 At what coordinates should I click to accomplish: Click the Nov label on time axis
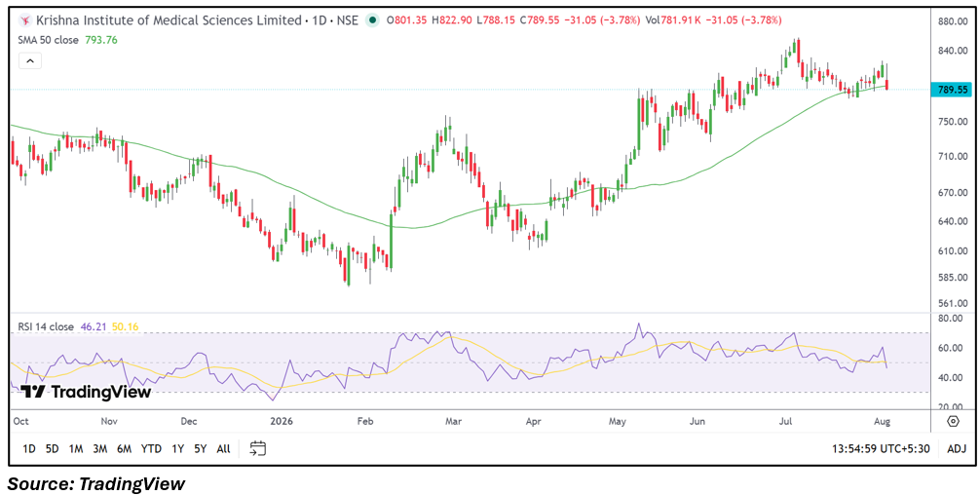pos(109,421)
